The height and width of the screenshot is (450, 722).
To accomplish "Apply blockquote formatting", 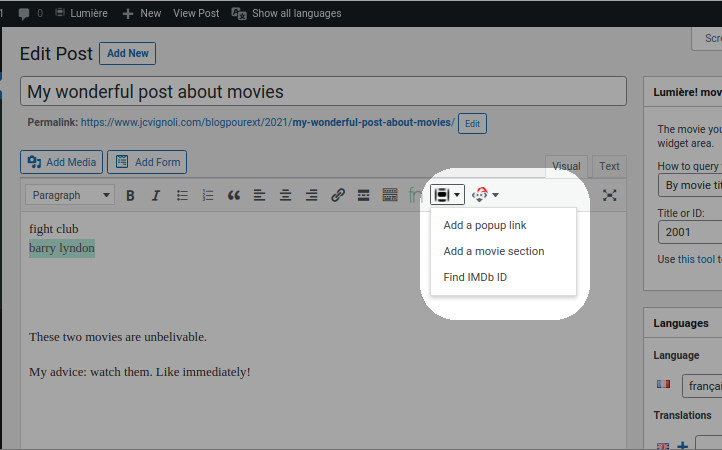I will click(234, 195).
